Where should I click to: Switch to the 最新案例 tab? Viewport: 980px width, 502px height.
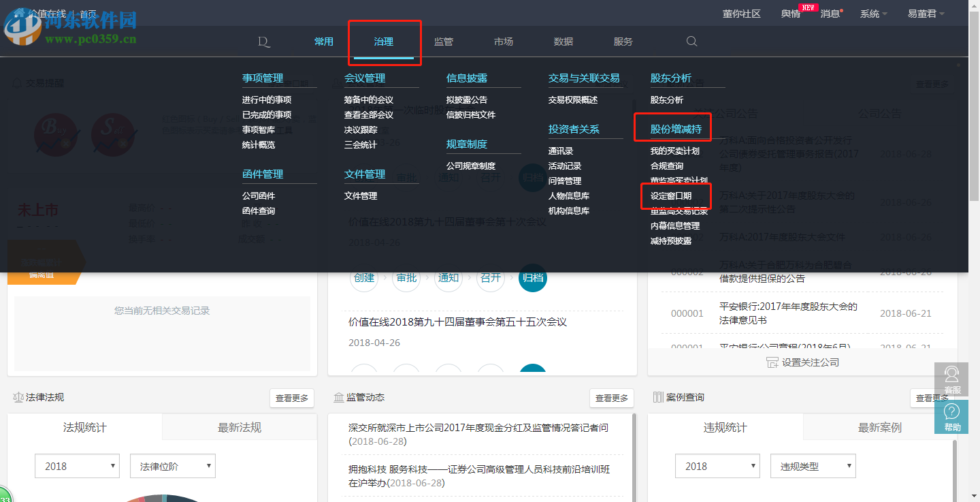click(880, 427)
